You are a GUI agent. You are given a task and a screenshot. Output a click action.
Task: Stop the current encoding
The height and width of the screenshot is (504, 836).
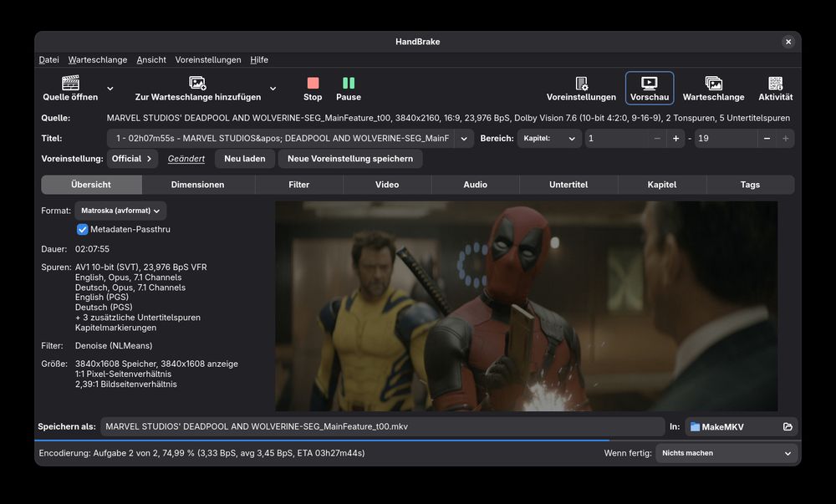[312, 88]
